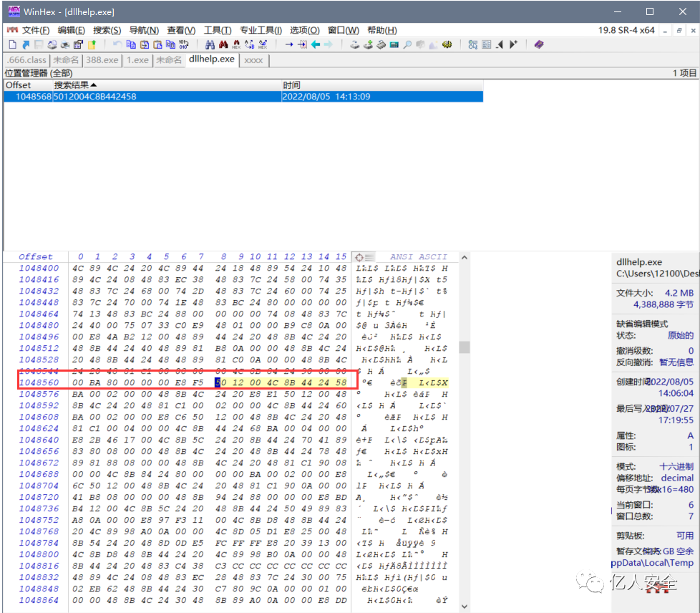Viewport: 700px width, 613px height.
Task: Click the 原始的 state value in info panel
Action: pos(681,336)
